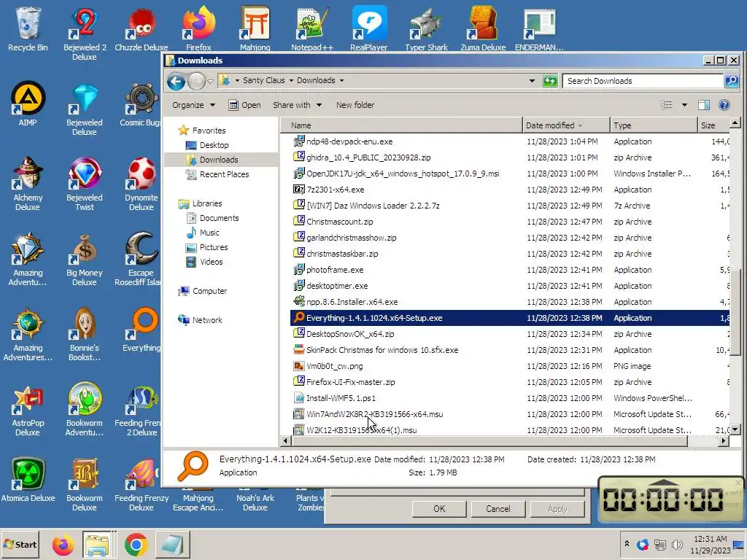Viewport: 747px width, 560px height.
Task: Create a New folder
Action: [x=355, y=105]
